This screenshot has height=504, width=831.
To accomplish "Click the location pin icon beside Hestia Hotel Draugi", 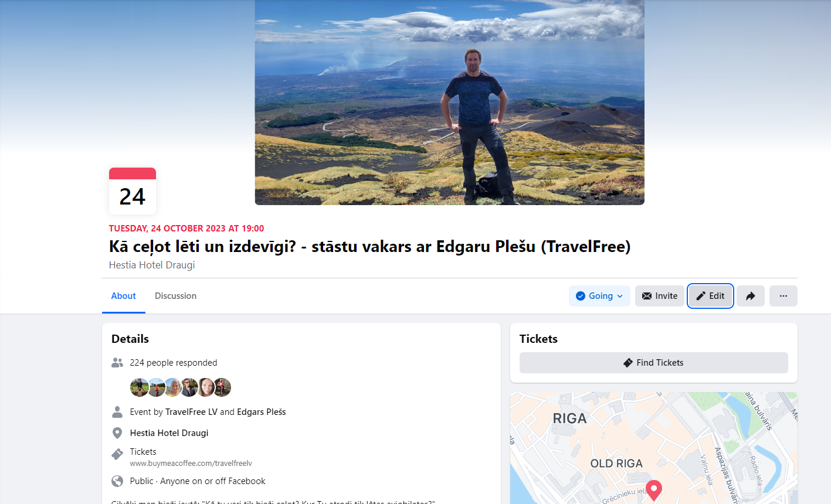I will (x=117, y=433).
